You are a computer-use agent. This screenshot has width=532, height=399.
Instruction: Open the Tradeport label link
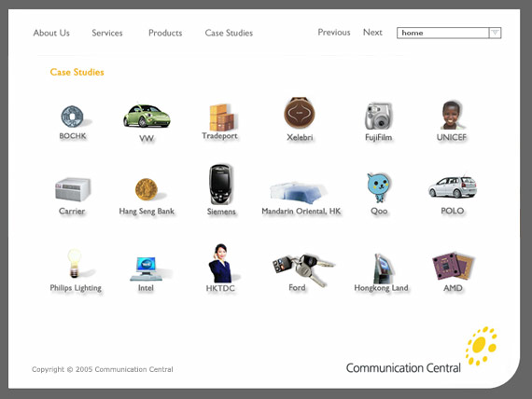[x=219, y=136]
